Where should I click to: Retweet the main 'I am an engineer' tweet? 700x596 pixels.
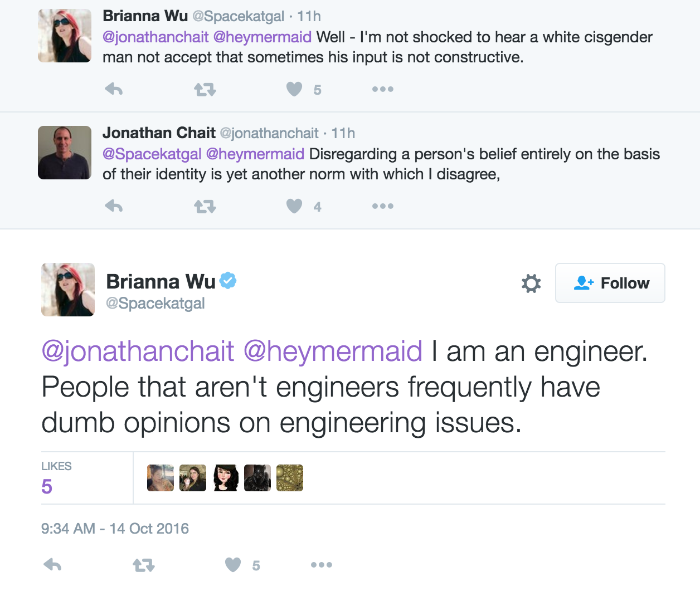point(143,565)
